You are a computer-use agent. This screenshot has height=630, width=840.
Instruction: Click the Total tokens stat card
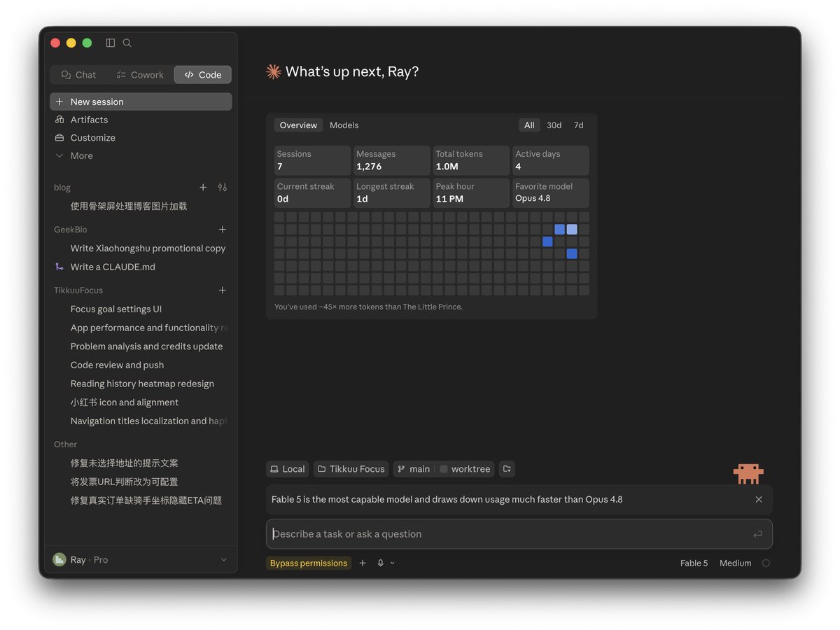click(471, 160)
